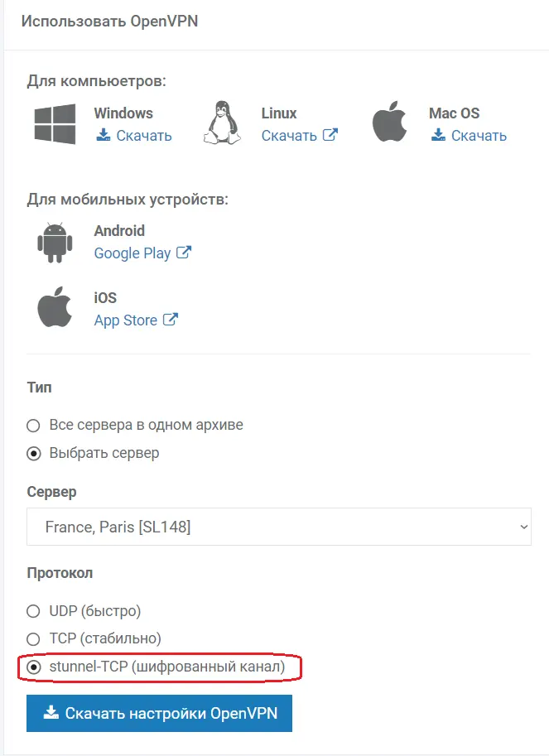The height and width of the screenshot is (756, 549).
Task: Click the external-link icon beside App Store
Action: coord(170,319)
